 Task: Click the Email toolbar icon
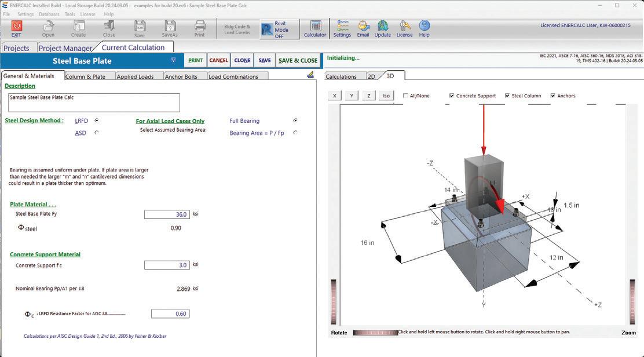[x=363, y=29]
